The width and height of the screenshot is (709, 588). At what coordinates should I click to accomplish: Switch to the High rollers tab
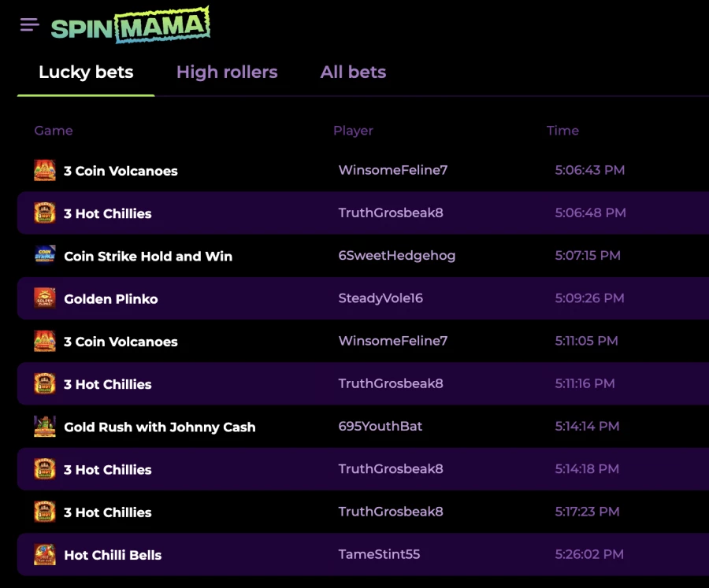227,72
